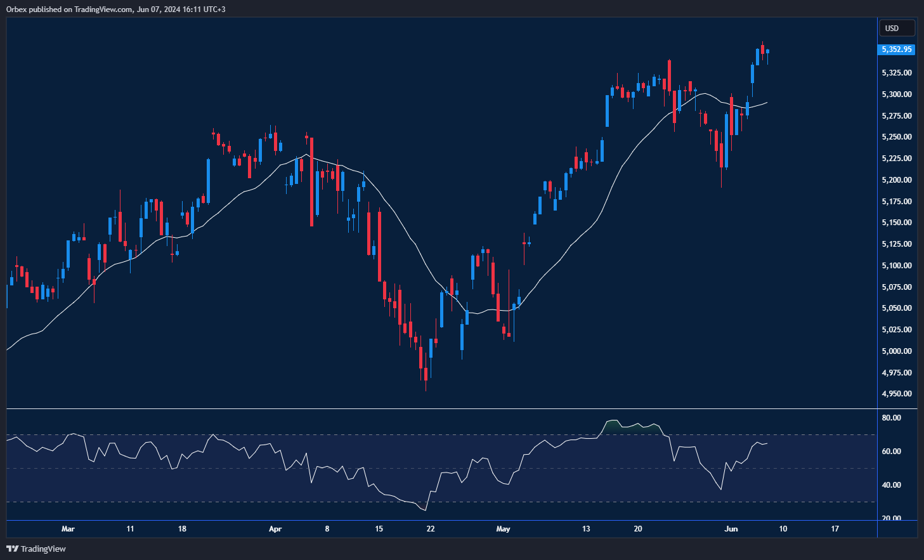Click the TradingView logo icon

click(12, 549)
